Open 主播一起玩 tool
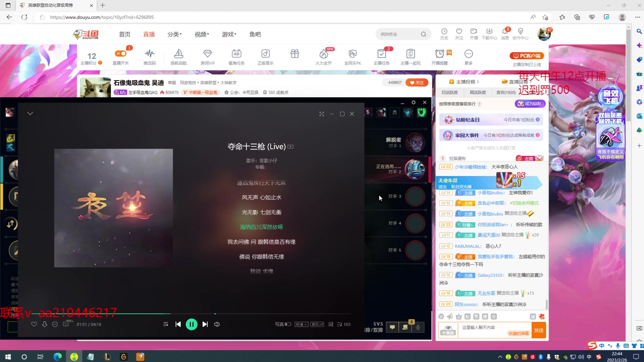644x362 pixels. (411, 57)
